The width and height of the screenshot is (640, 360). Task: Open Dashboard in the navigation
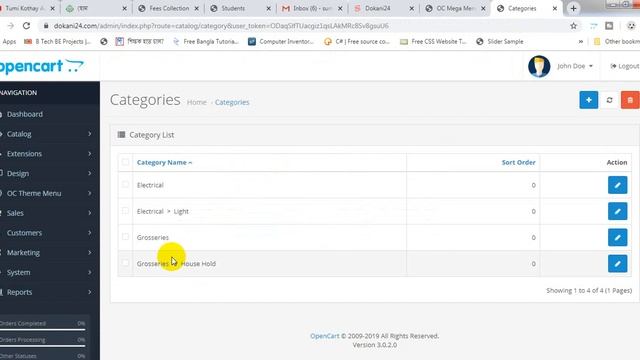point(24,114)
